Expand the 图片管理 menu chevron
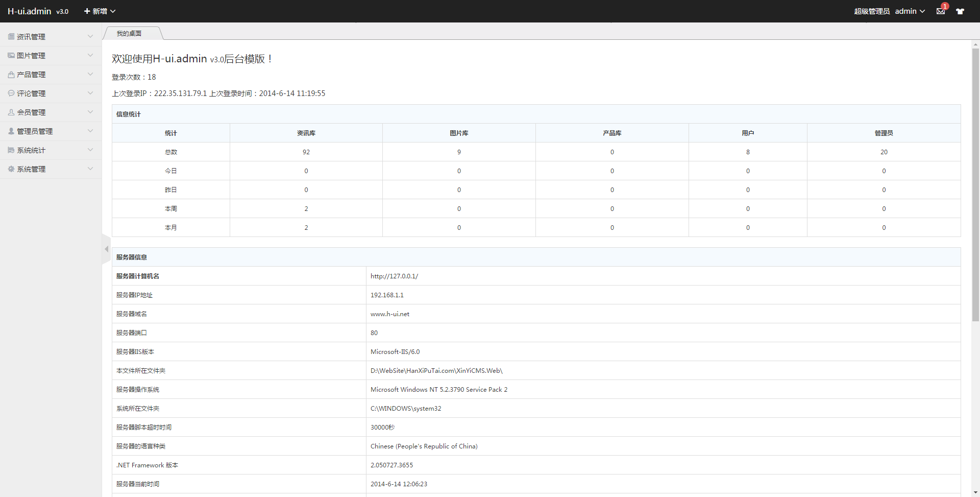The width and height of the screenshot is (980, 497). (x=90, y=55)
